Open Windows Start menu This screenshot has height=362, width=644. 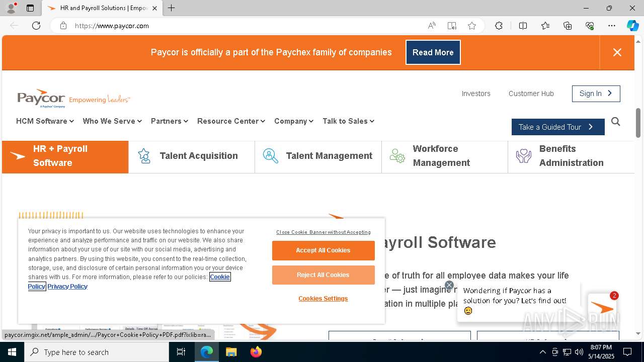12,352
